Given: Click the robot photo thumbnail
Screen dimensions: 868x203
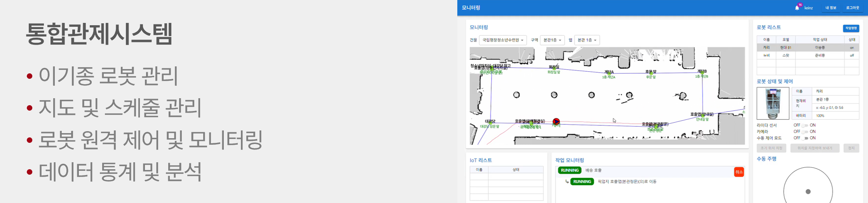Looking at the screenshot, I should pos(773,103).
